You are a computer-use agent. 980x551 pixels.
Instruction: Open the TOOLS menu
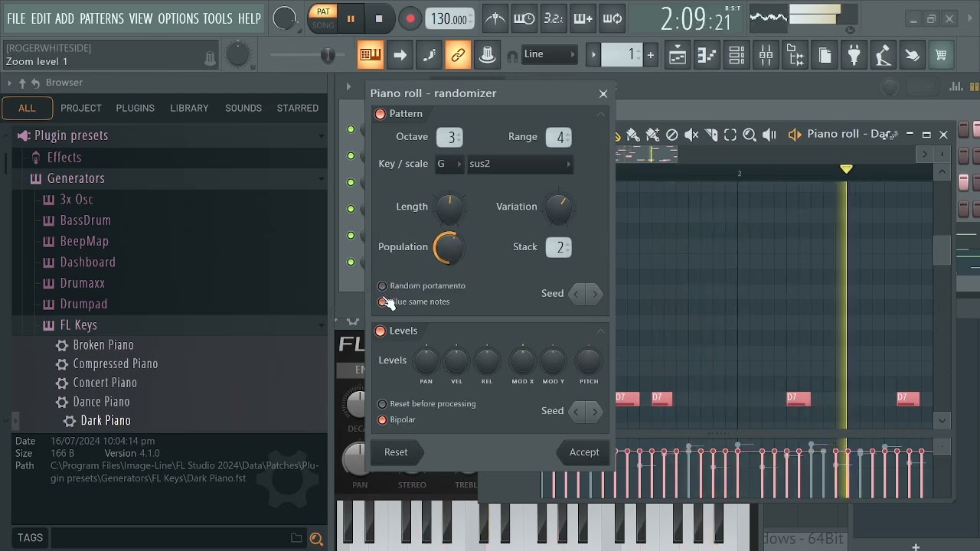pos(217,18)
